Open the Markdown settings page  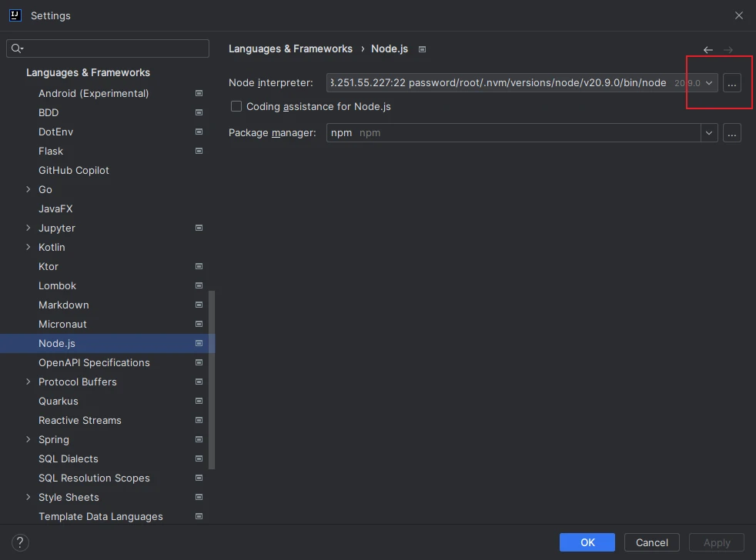tap(64, 305)
